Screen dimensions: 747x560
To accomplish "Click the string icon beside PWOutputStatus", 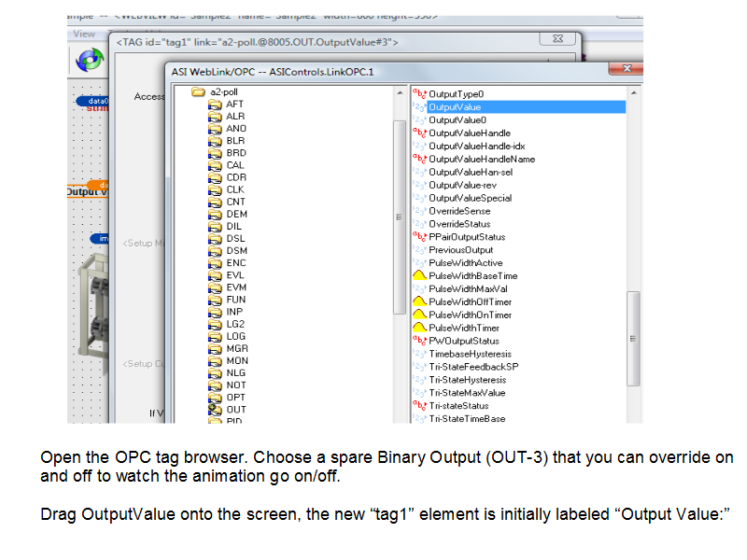I will pos(419,341).
